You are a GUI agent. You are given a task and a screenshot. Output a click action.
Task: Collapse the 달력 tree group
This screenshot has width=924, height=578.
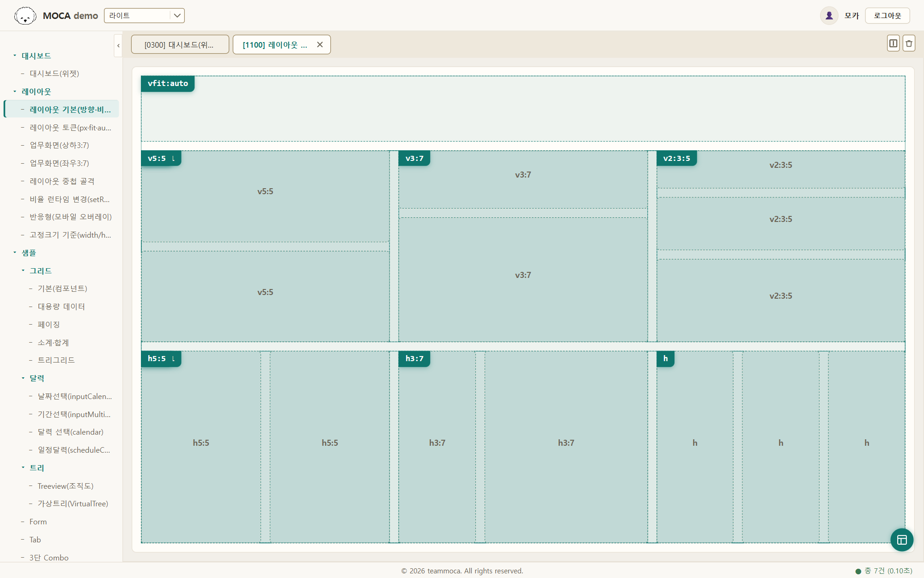(x=23, y=378)
